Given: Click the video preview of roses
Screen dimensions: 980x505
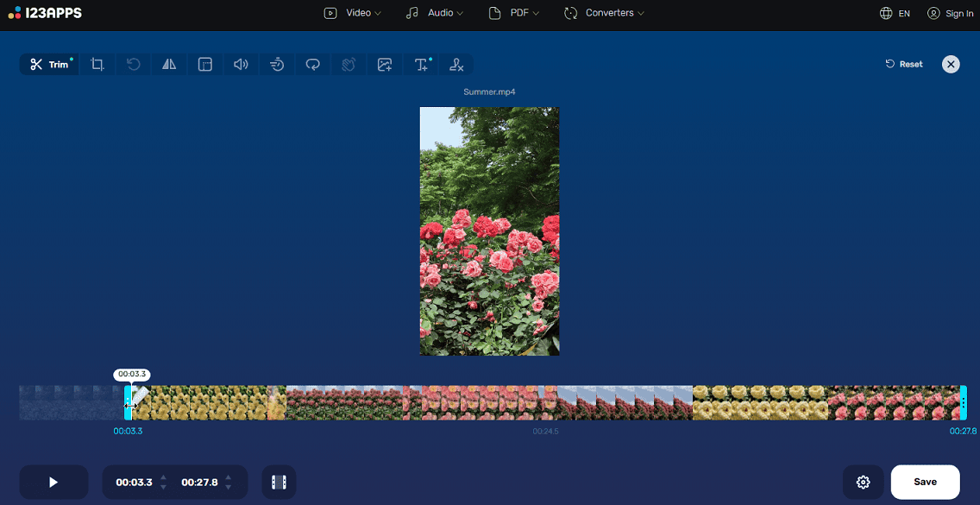Looking at the screenshot, I should pos(489,230).
